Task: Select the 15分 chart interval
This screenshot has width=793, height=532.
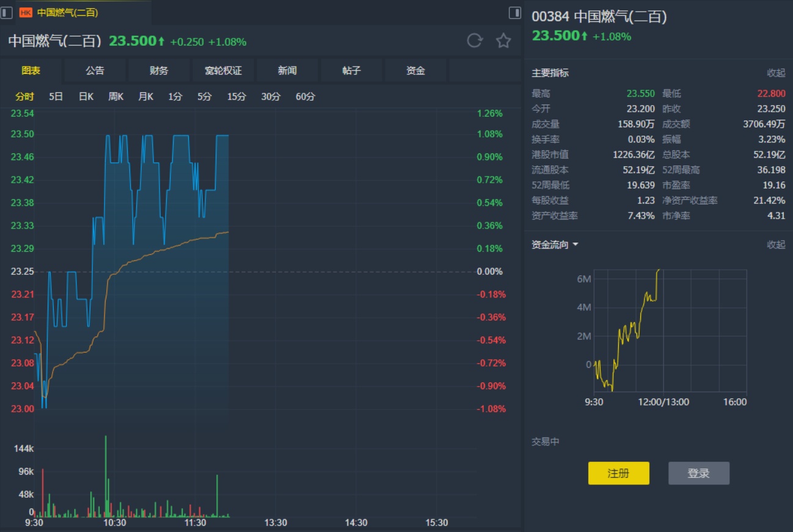Action: (237, 97)
